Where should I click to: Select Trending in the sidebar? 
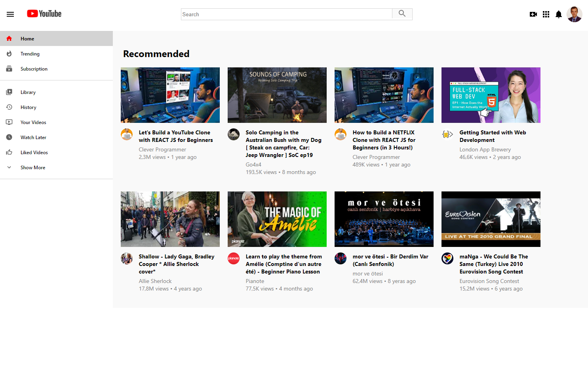point(56,54)
